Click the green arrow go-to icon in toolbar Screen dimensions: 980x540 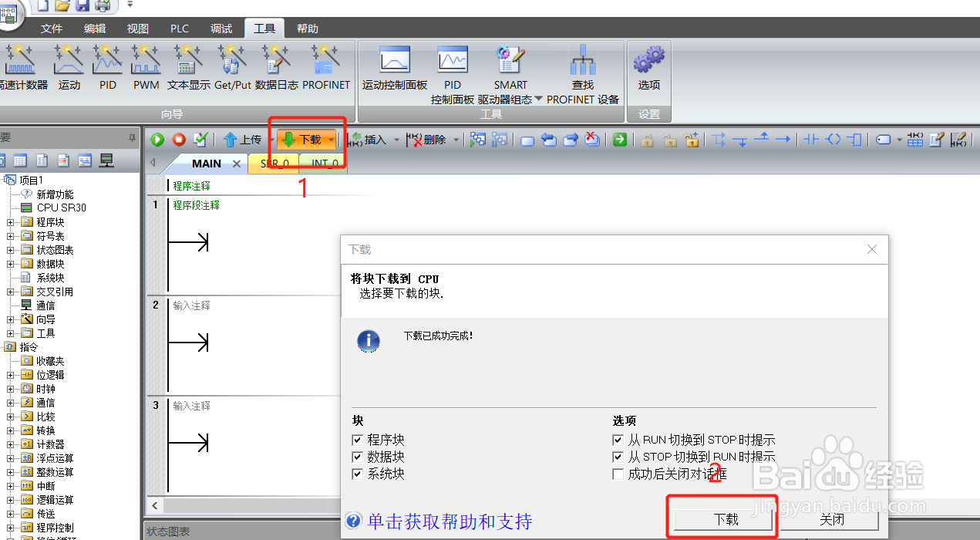pyautogui.click(x=619, y=140)
